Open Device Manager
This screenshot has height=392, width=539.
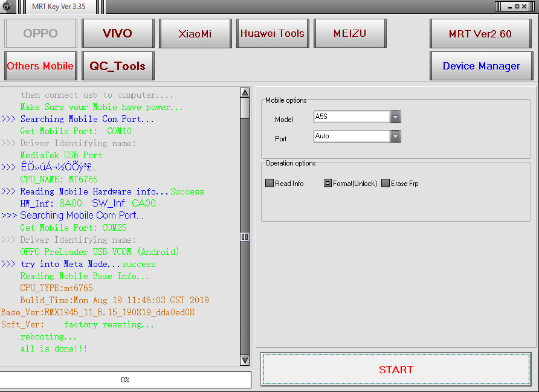click(481, 66)
